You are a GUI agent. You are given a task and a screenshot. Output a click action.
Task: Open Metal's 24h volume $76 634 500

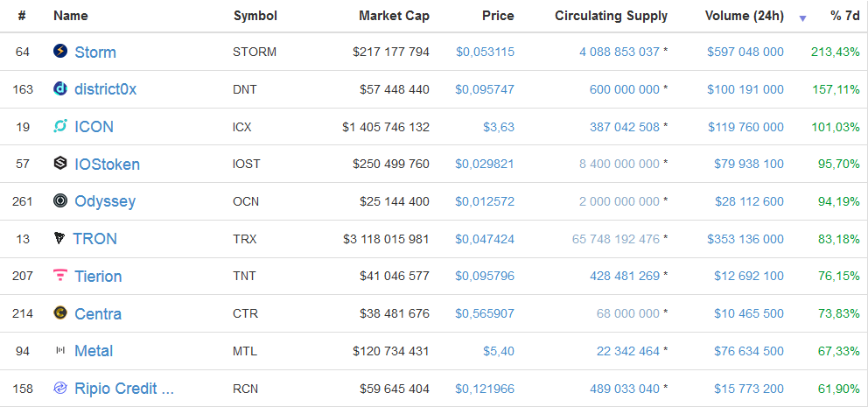click(x=745, y=351)
